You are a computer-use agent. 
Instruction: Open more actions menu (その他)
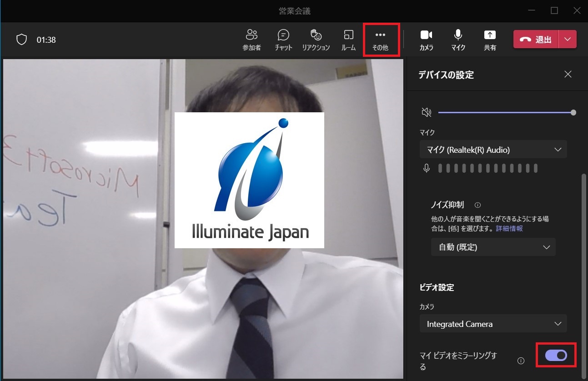click(380, 40)
